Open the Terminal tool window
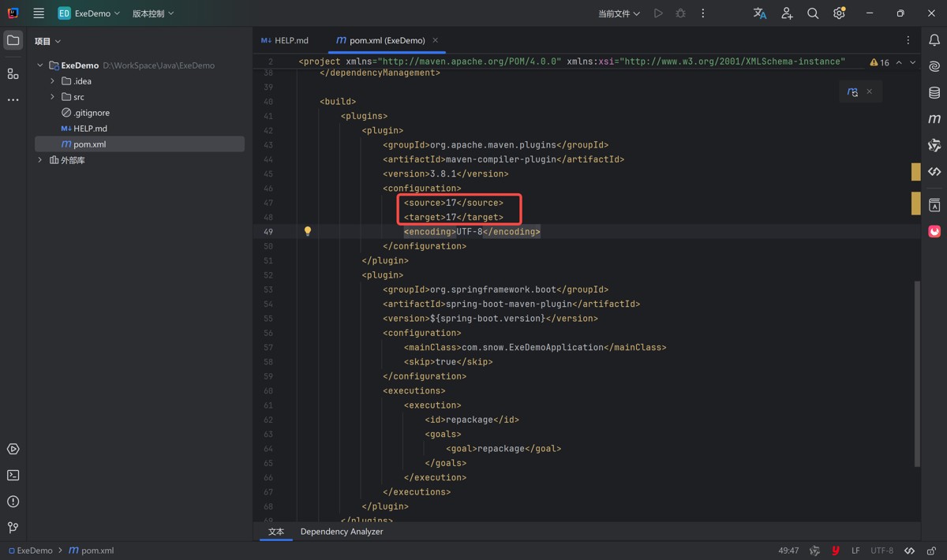This screenshot has height=560, width=947. [x=13, y=476]
